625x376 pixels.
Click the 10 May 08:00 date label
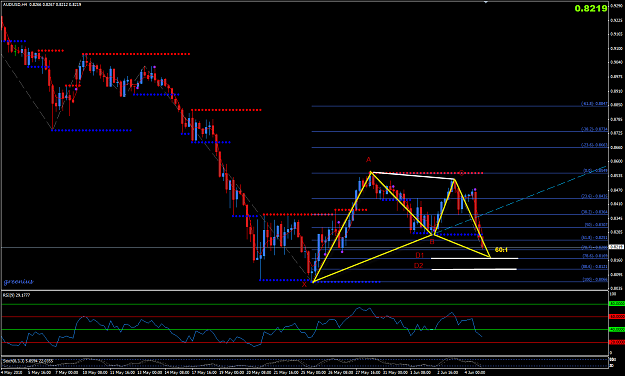point(95,372)
